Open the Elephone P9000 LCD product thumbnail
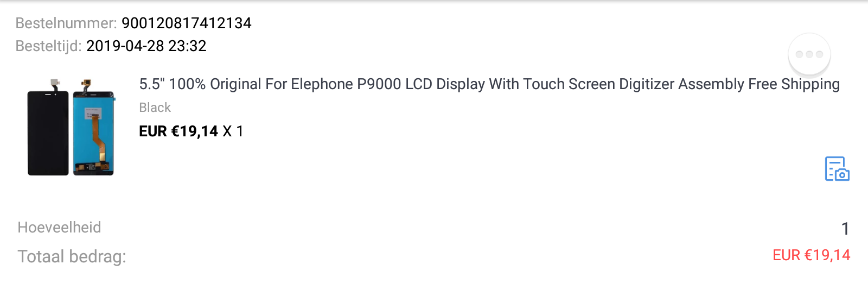The width and height of the screenshot is (868, 283). [71, 127]
